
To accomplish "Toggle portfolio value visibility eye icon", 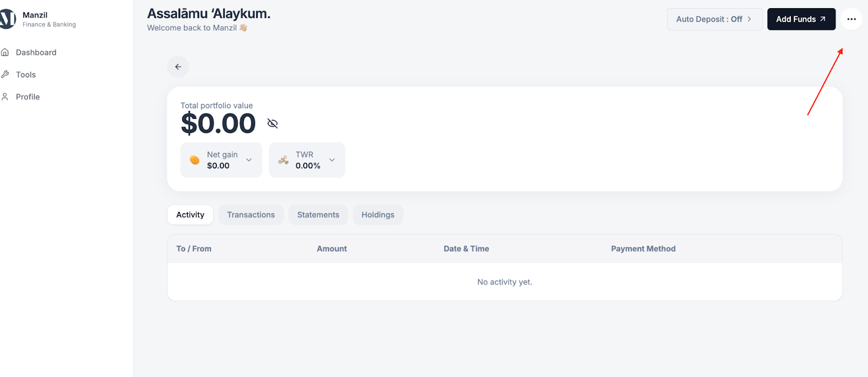I will point(272,124).
